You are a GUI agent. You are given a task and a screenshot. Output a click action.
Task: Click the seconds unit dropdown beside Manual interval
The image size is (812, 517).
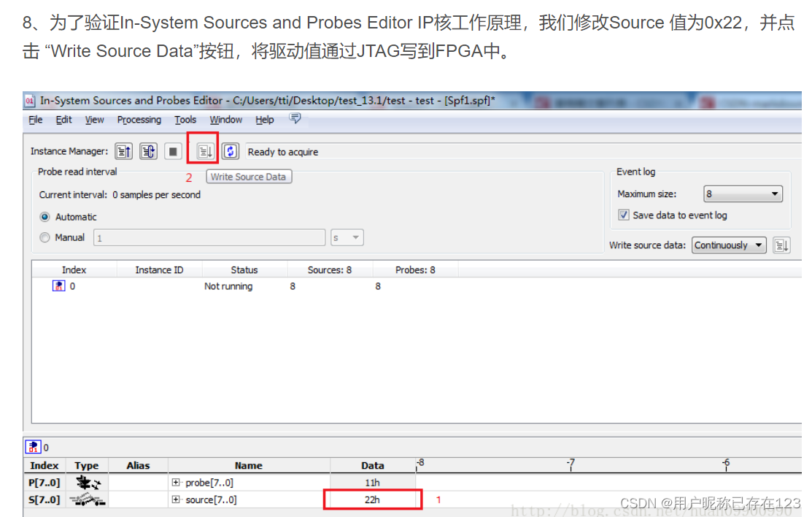click(x=347, y=237)
